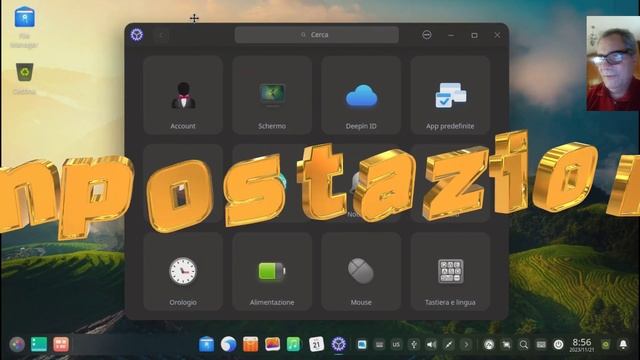Open the File manager desktop icon
The height and width of the screenshot is (360, 640).
coord(24,27)
